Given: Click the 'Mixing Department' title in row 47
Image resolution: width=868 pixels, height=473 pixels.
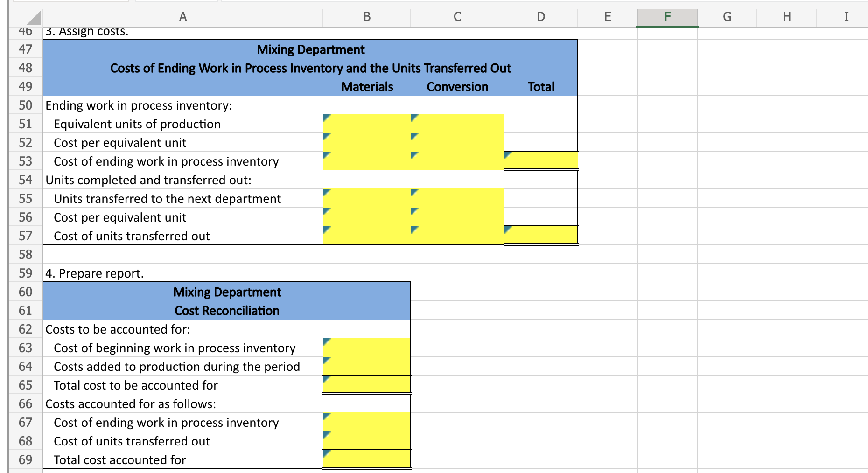Looking at the screenshot, I should 311,49.
